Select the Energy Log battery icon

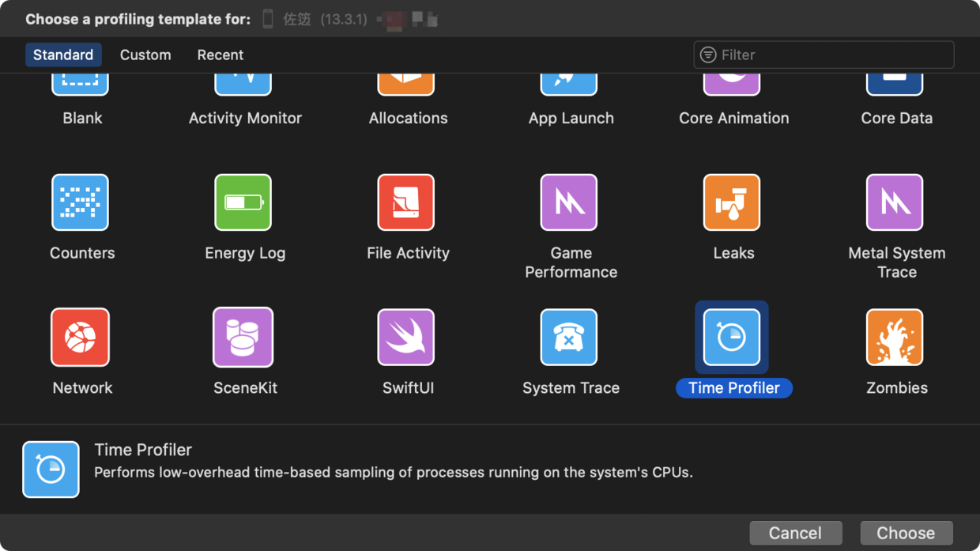coord(243,202)
